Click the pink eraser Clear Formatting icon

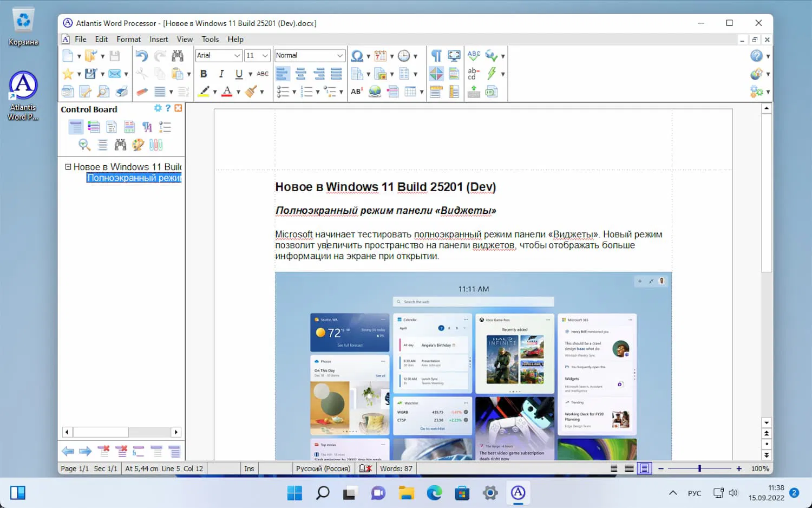[x=142, y=92]
